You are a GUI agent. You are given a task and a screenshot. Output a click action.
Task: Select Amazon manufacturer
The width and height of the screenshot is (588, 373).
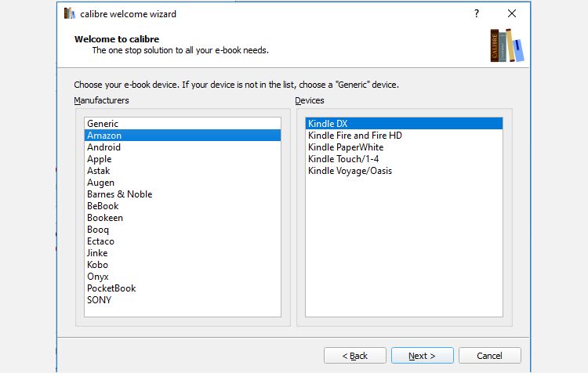tap(183, 136)
